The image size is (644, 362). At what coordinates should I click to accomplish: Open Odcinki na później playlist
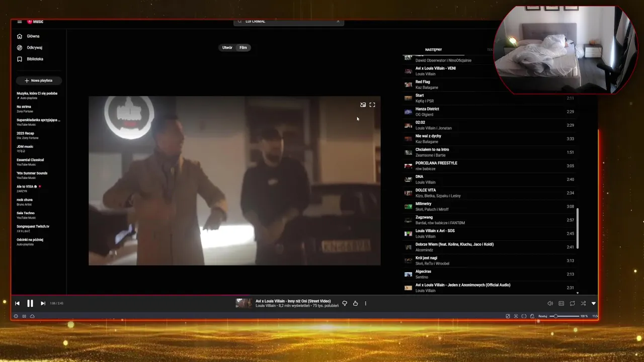[30, 241]
